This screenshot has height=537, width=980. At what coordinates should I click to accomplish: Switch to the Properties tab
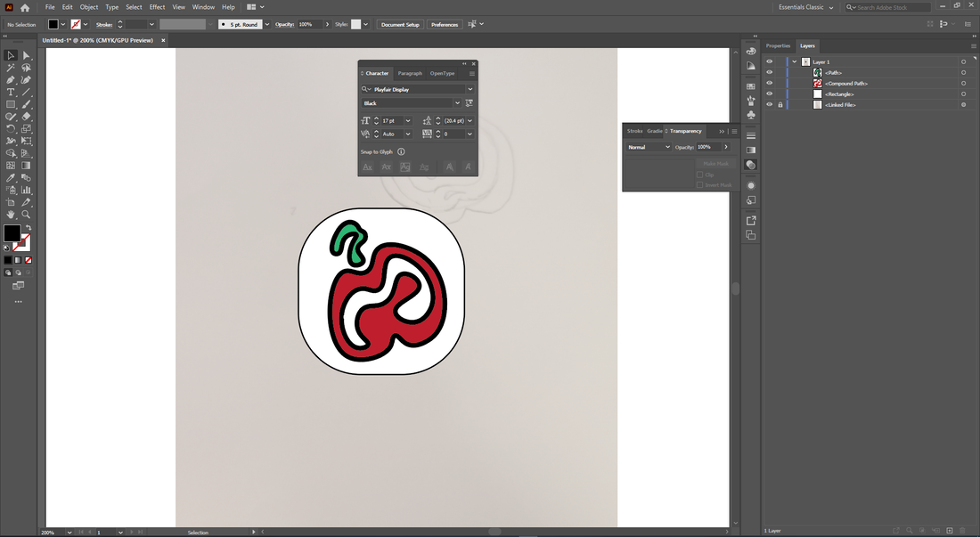(x=778, y=46)
